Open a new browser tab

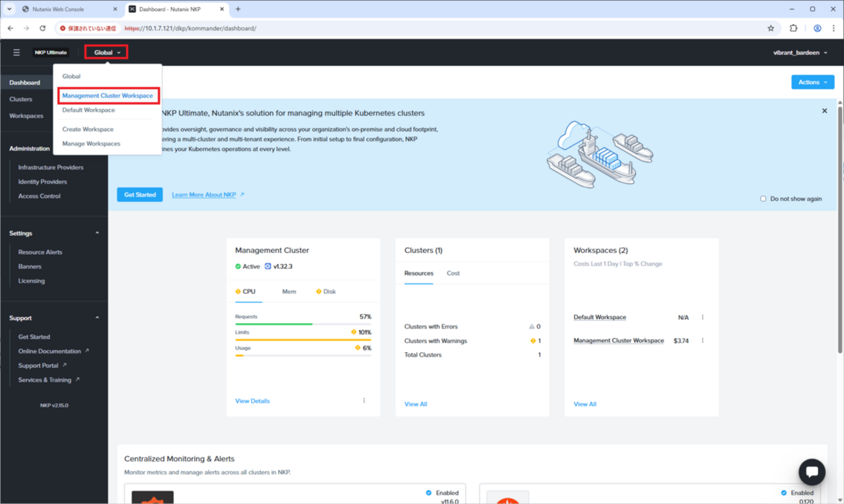(238, 9)
